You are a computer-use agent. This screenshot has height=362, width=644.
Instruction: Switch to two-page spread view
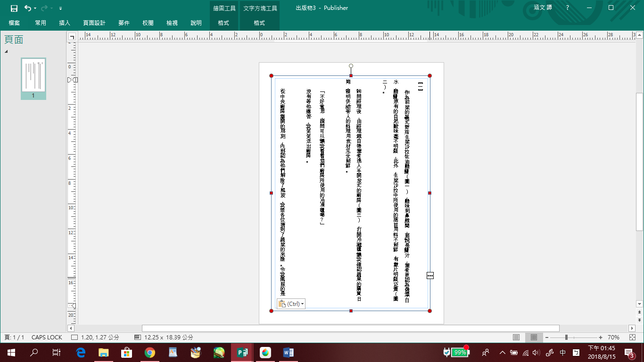click(534, 337)
